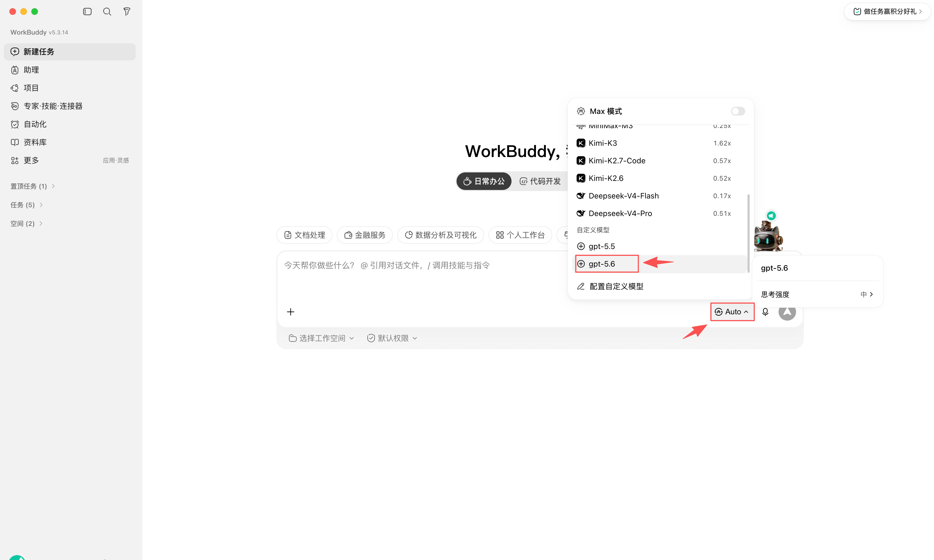Expand the 空间 (2) group
This screenshot has width=934, height=560.
[x=26, y=223]
